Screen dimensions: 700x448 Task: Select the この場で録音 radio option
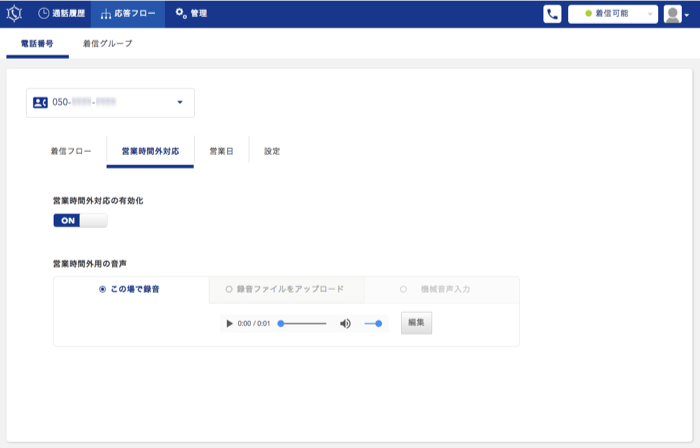tap(129, 289)
